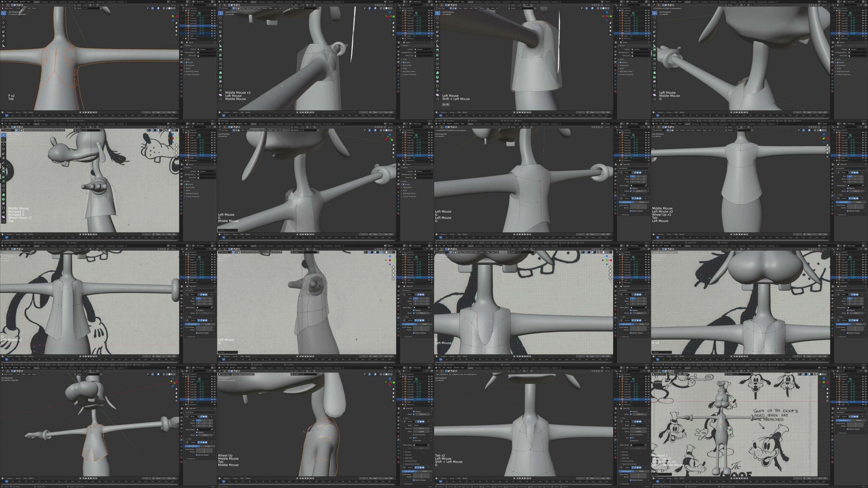Enable Only Rim in the 'Tab x2' frame
The image size is (868, 488).
pyautogui.click(x=631, y=441)
